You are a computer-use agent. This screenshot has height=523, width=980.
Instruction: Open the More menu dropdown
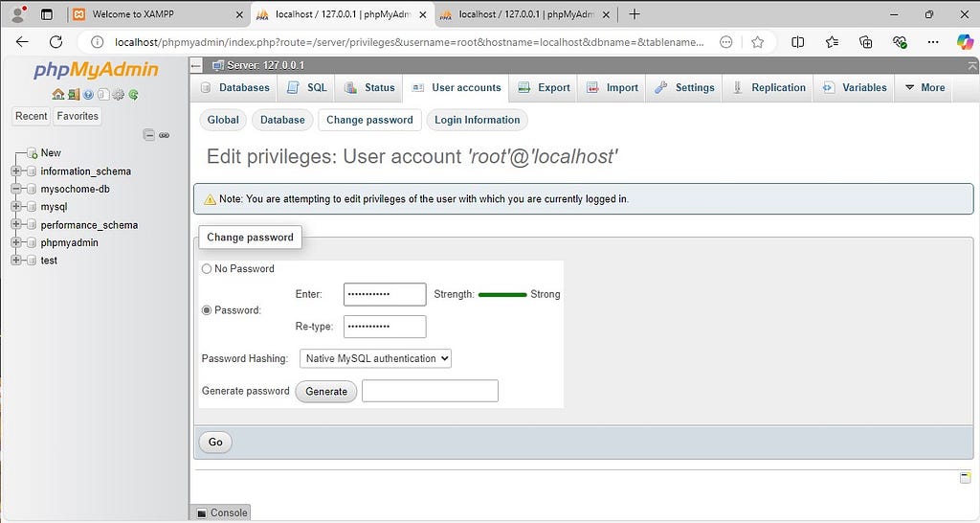click(x=924, y=87)
